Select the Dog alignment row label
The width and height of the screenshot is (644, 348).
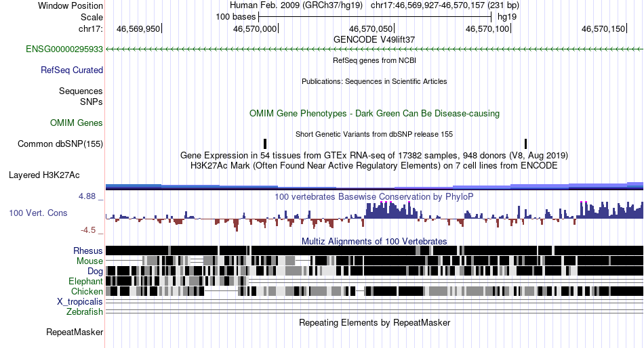[x=95, y=271]
